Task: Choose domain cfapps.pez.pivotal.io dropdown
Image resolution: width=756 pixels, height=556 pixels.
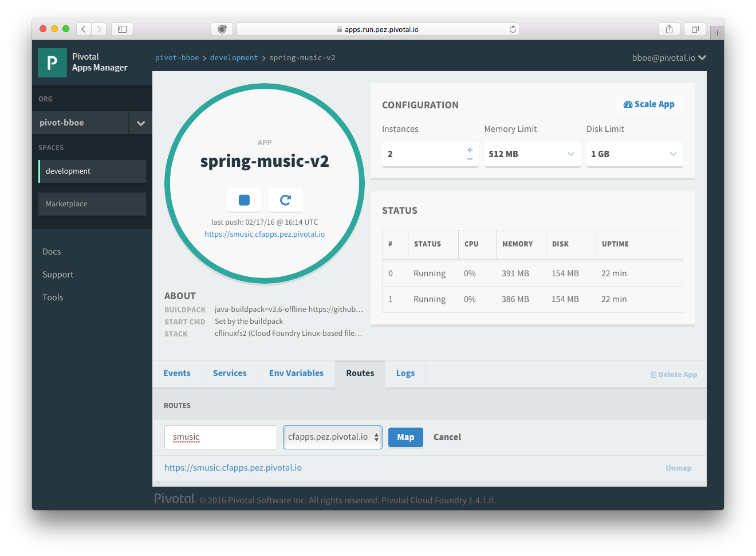Action: pyautogui.click(x=333, y=437)
